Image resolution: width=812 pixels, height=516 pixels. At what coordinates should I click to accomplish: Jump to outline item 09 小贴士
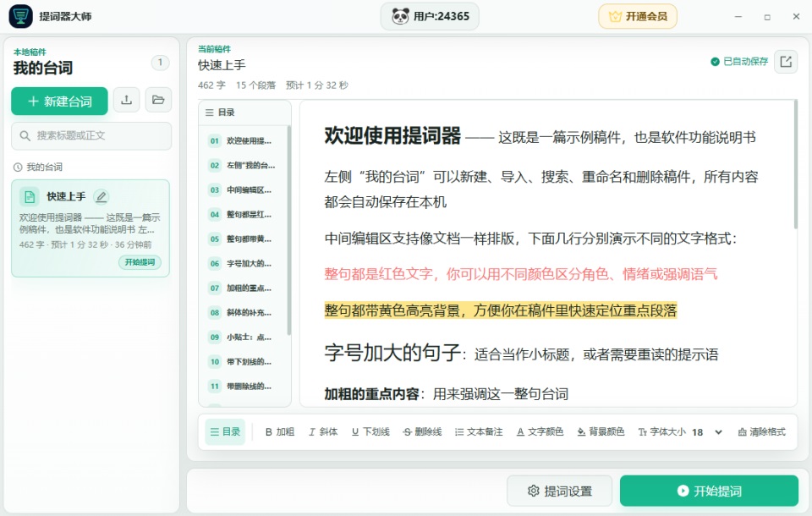[243, 338]
